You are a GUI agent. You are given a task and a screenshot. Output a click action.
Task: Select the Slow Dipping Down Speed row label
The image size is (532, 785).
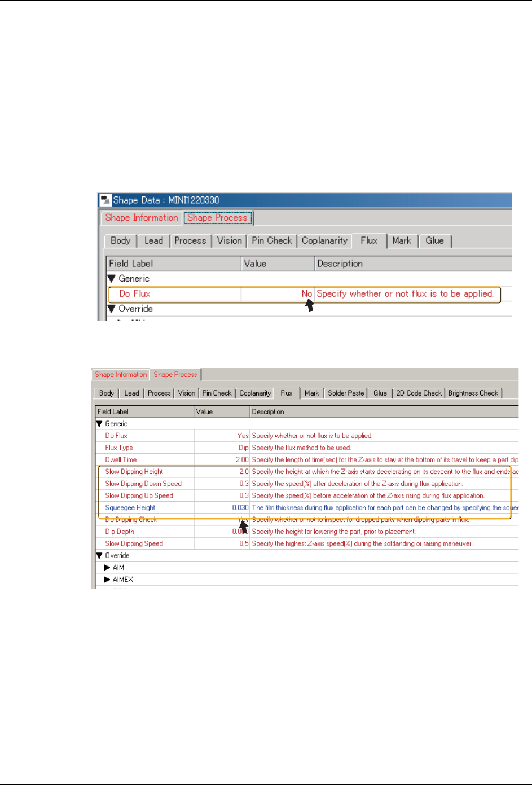point(143,484)
